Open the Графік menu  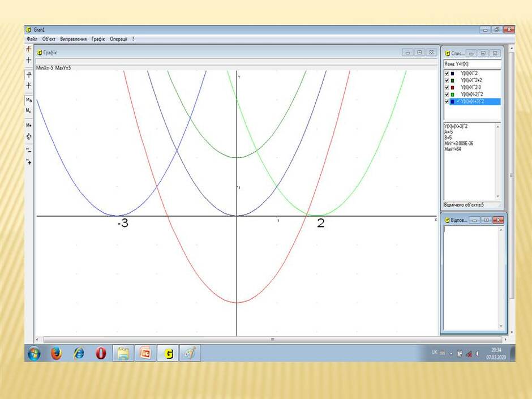(98, 39)
